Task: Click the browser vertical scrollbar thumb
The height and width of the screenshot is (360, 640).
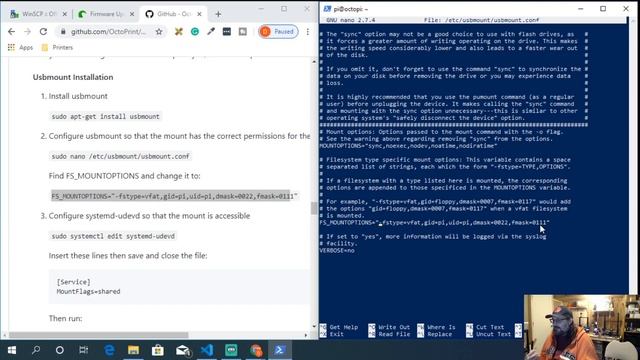Action: coord(314,208)
